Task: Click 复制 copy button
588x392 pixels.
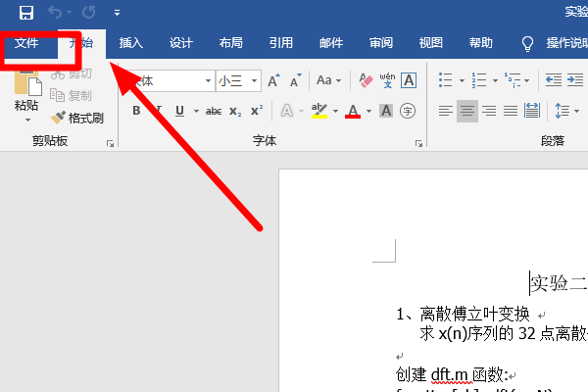Action: coord(71,96)
